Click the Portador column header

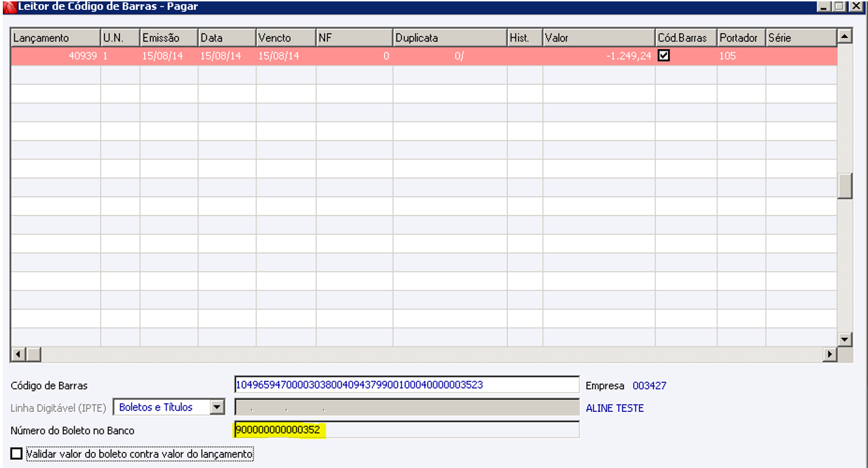tap(741, 38)
